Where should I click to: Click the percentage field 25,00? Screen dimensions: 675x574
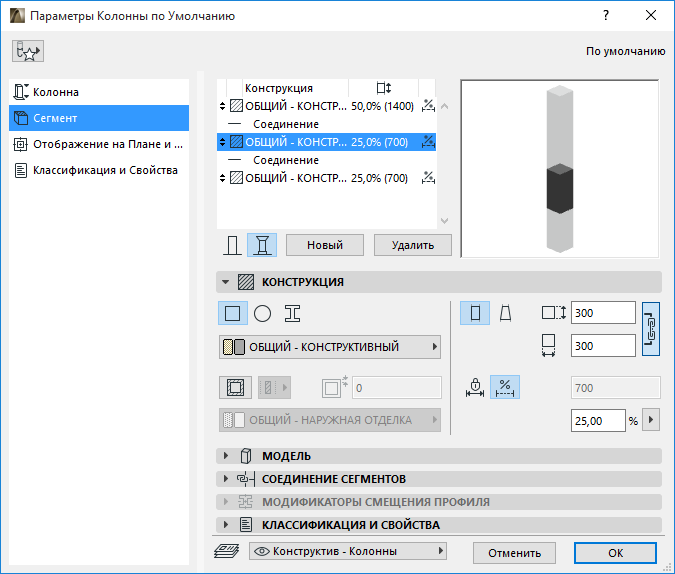point(598,421)
